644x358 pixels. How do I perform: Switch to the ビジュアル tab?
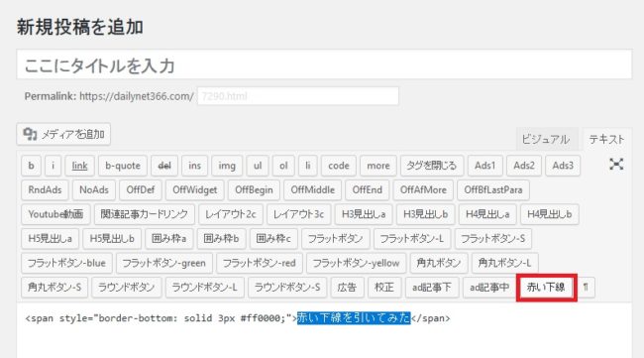546,140
